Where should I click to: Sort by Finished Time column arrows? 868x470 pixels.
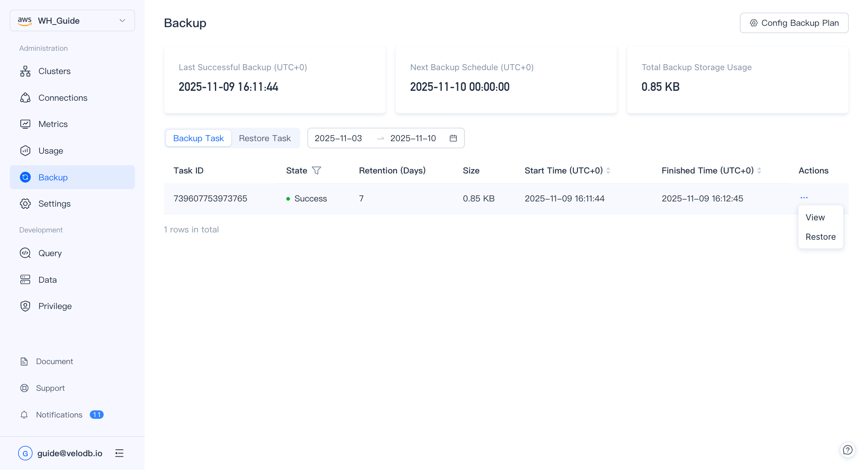pyautogui.click(x=759, y=170)
